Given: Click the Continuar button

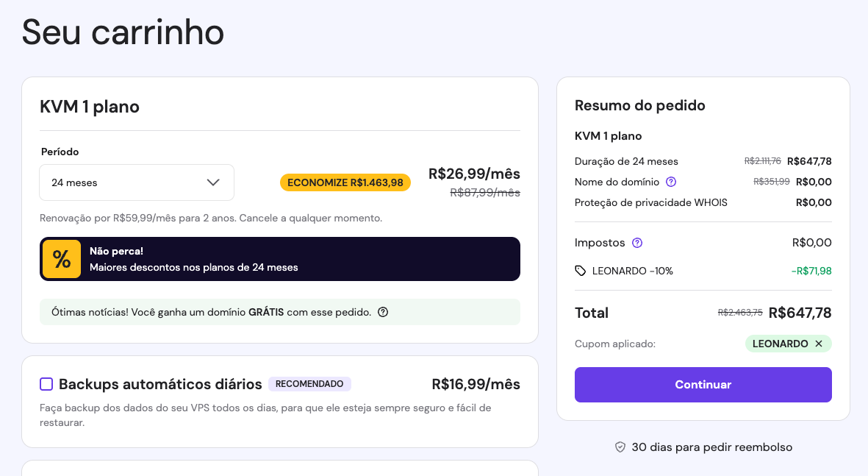Looking at the screenshot, I should (703, 385).
